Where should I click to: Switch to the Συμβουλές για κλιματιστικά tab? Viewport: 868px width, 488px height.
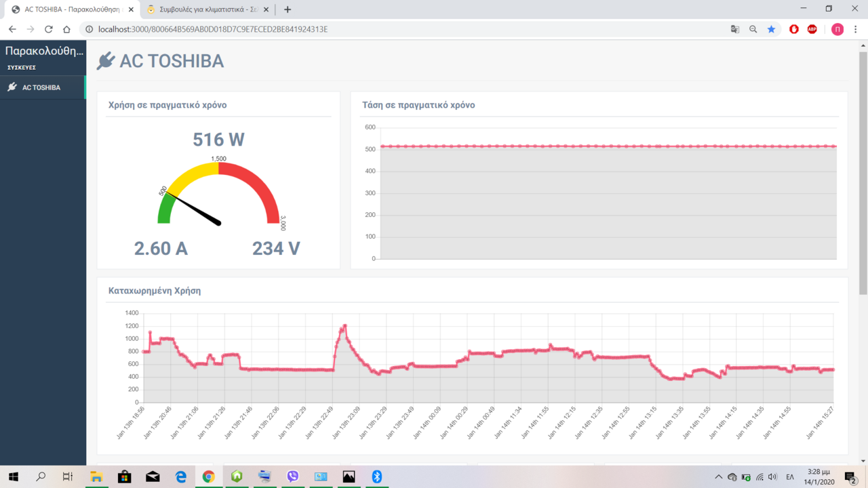coord(208,9)
